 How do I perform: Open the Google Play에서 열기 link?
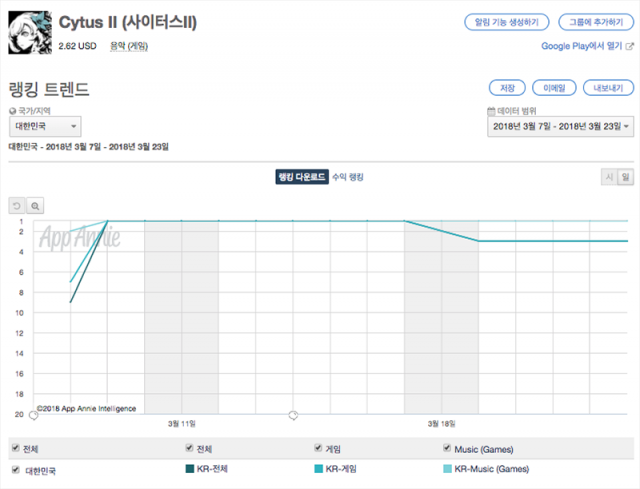[x=587, y=46]
